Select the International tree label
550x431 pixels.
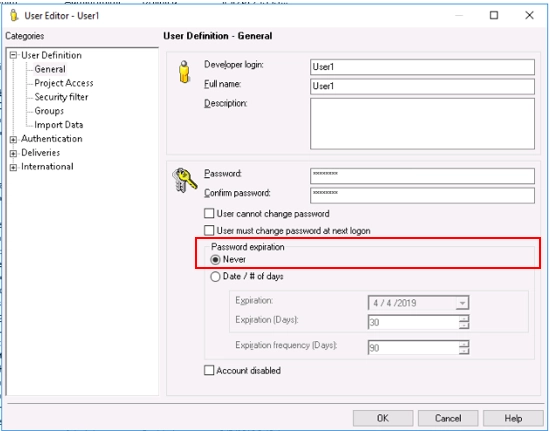click(47, 167)
